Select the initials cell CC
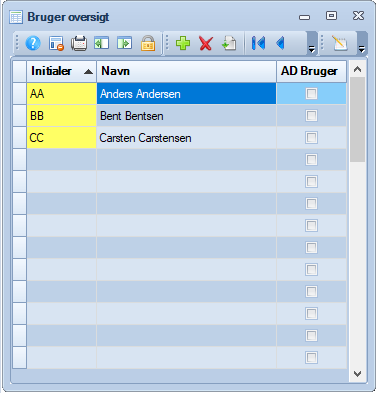Image resolution: width=378 pixels, height=393 pixels. click(x=62, y=138)
